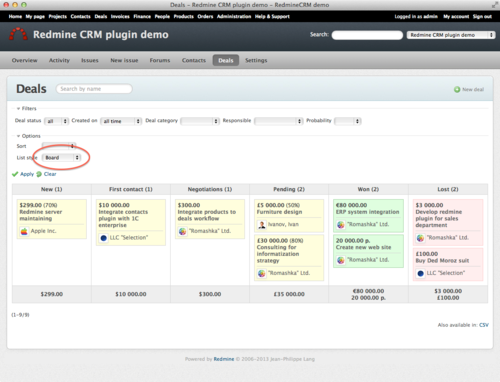This screenshot has width=500, height=382.
Task: Open People in the top menu
Action: (162, 16)
